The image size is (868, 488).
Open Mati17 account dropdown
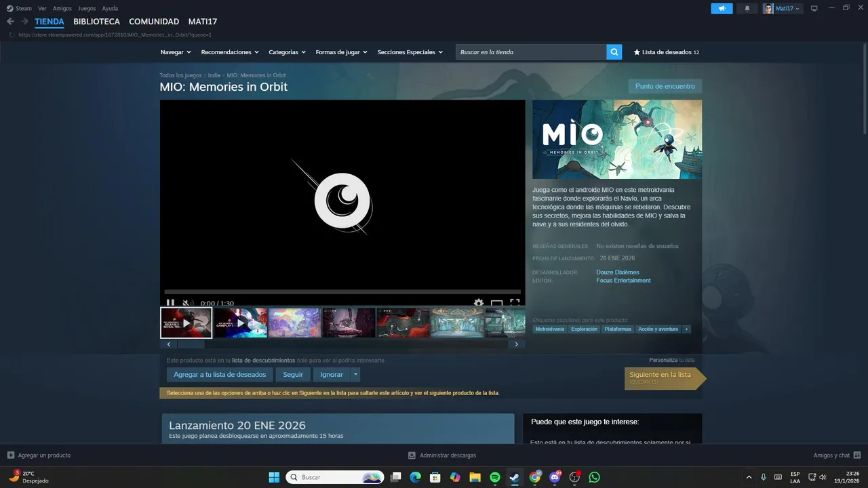[x=783, y=8]
